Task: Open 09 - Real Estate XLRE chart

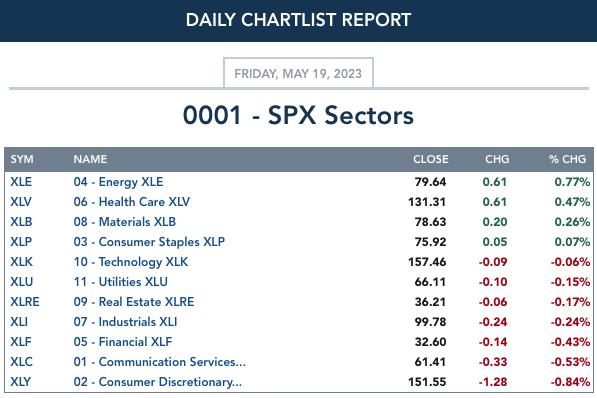Action: (134, 302)
